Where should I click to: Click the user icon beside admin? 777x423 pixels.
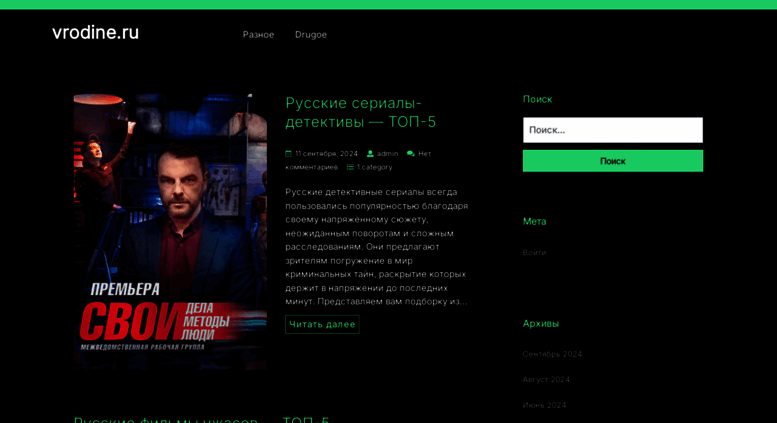[370, 154]
